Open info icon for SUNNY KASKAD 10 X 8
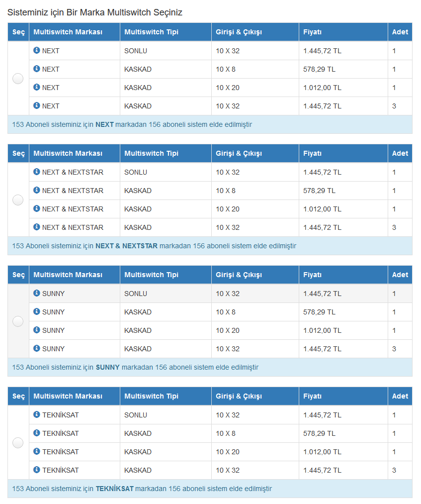Viewport: 421px width, 504px height. [x=37, y=311]
